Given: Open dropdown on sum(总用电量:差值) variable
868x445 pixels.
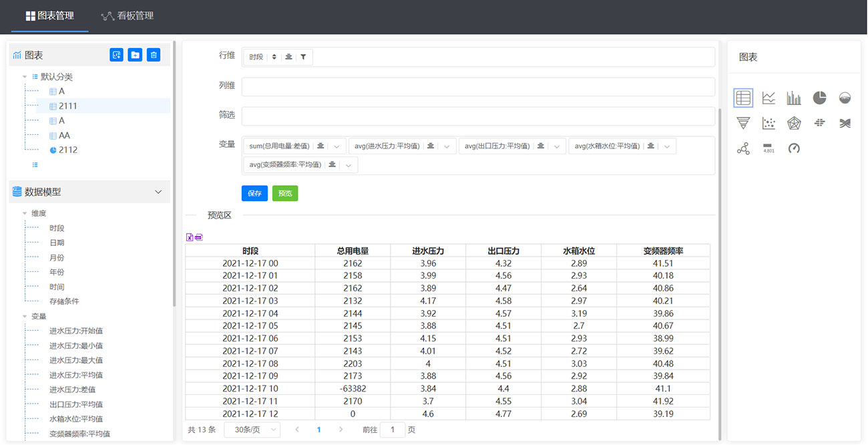Looking at the screenshot, I should tap(337, 146).
